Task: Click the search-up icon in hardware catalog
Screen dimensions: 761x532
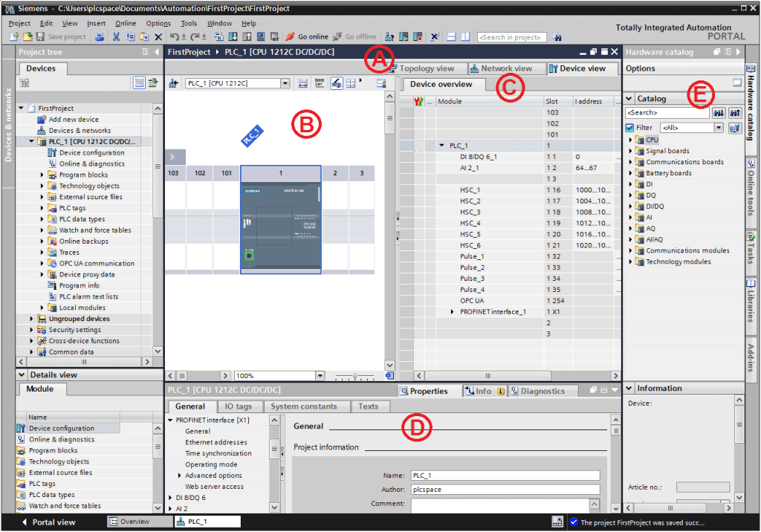Action: click(735, 113)
